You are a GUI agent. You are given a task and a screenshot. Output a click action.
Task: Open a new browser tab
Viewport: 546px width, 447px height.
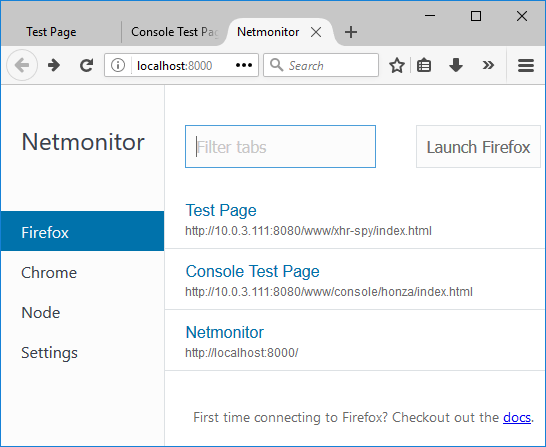pyautogui.click(x=351, y=32)
